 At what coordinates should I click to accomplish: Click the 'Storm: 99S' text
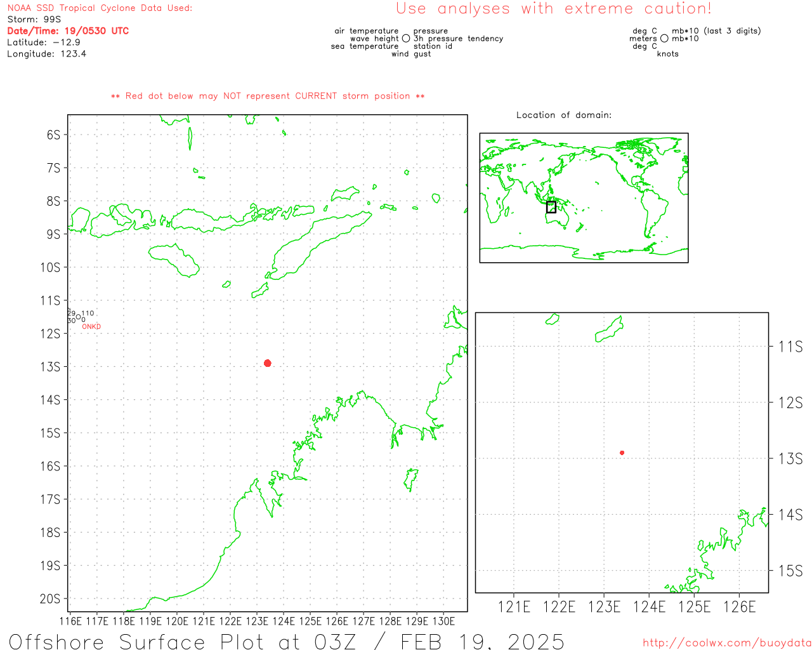pyautogui.click(x=34, y=20)
